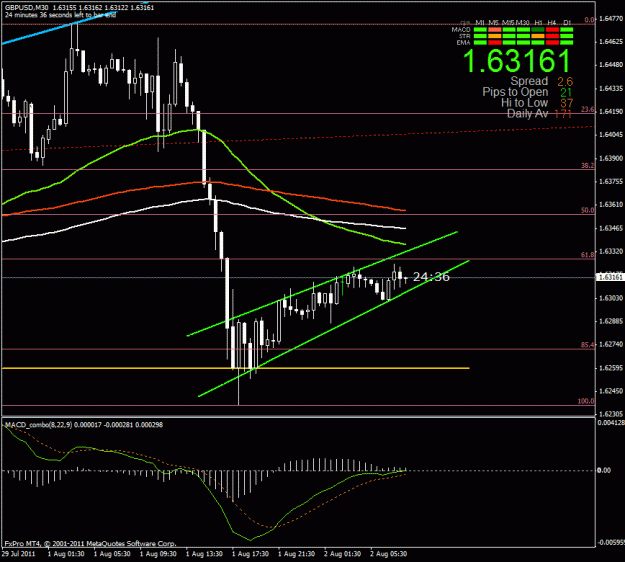Click the STR row H1 orange signal cell
The height and width of the screenshot is (562, 625).
(538, 36)
